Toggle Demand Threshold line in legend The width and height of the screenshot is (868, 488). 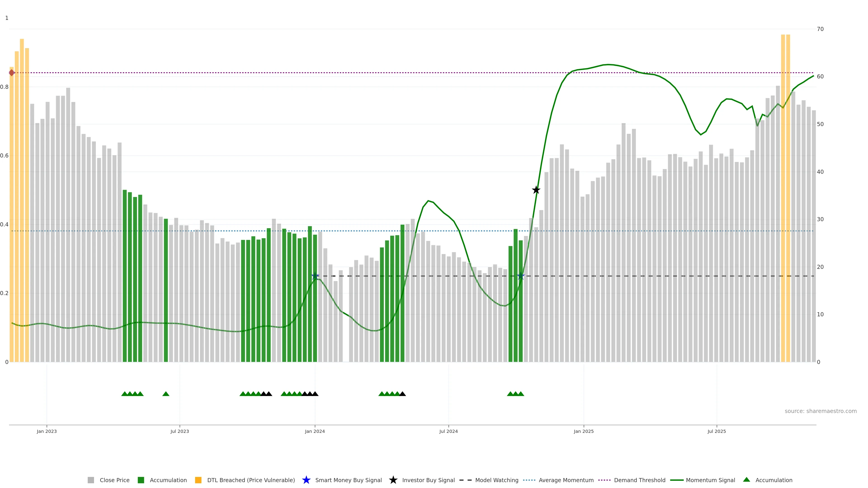tap(639, 480)
